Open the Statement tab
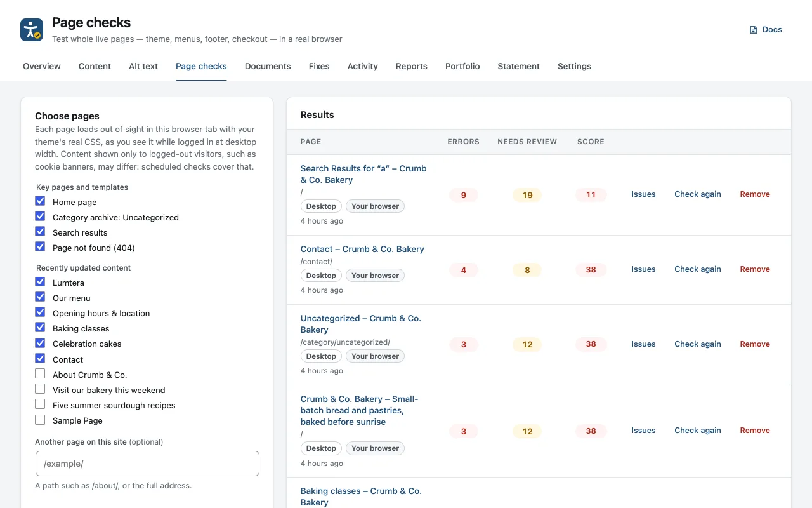Viewport: 812px width, 508px height. [x=519, y=66]
